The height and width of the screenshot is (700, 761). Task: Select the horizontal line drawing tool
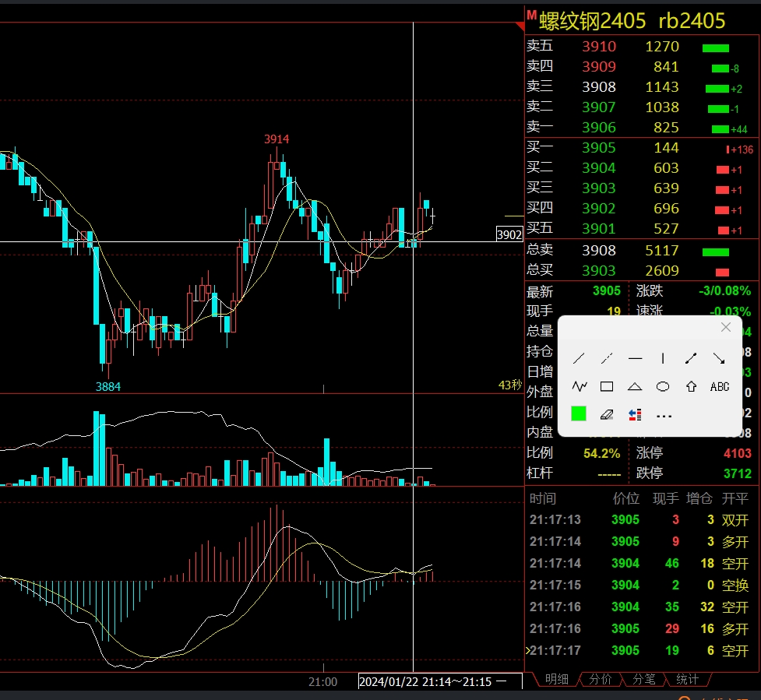point(635,359)
